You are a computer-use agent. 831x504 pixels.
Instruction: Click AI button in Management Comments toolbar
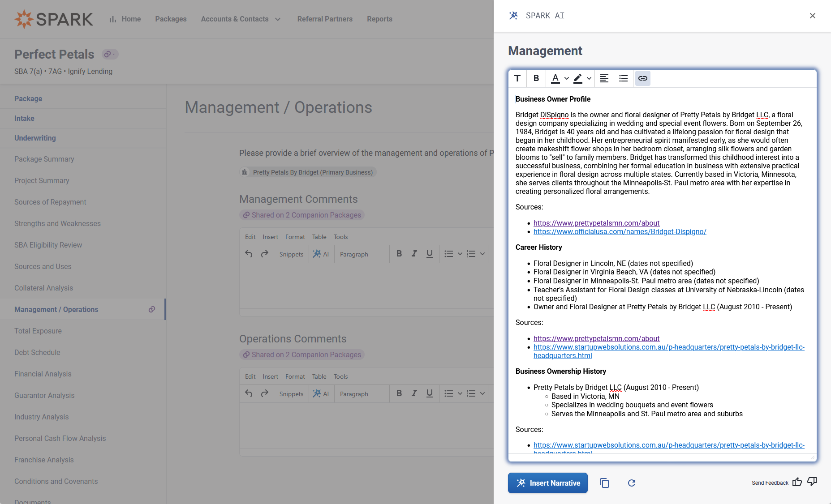pos(321,254)
